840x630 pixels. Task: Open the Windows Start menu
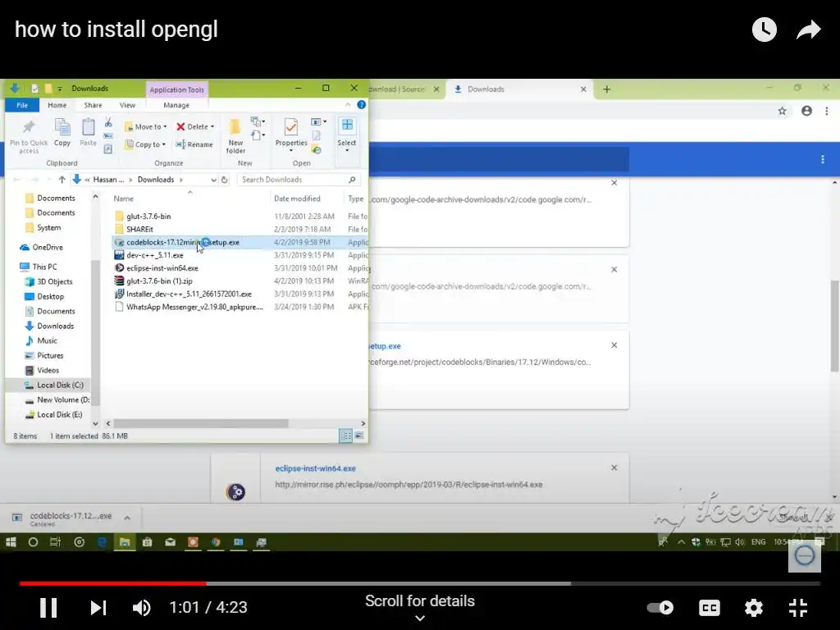coord(11,542)
